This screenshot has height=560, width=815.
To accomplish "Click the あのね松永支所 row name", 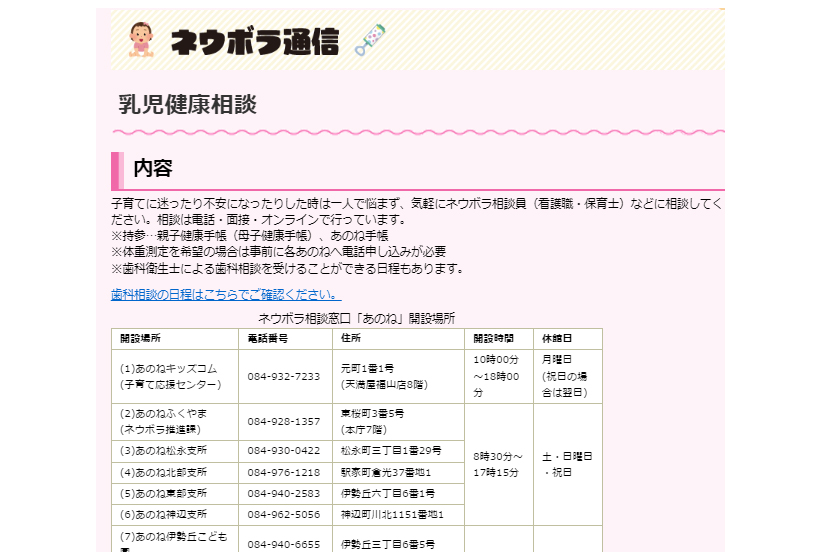I will [x=163, y=451].
